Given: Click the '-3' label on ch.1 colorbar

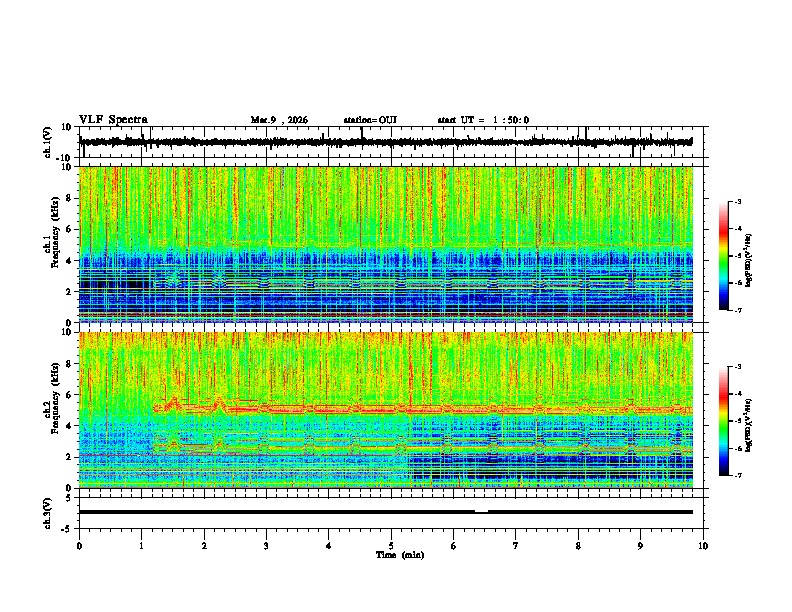Looking at the screenshot, I should coord(738,202).
